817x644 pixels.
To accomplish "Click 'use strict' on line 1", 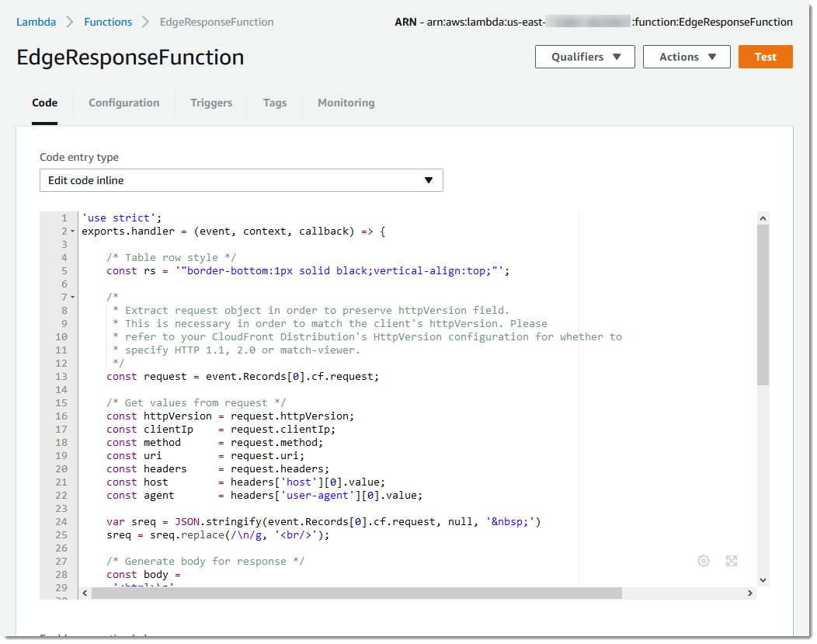I will [119, 218].
